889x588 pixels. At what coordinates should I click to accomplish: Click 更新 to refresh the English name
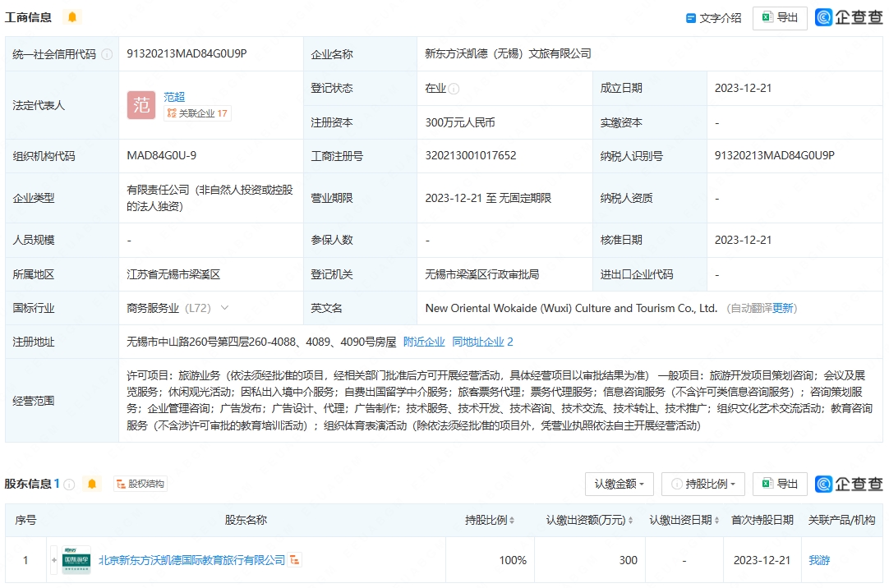(782, 308)
